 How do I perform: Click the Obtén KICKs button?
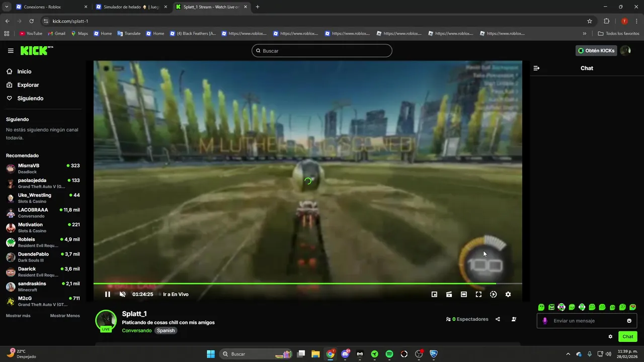pos(596,51)
